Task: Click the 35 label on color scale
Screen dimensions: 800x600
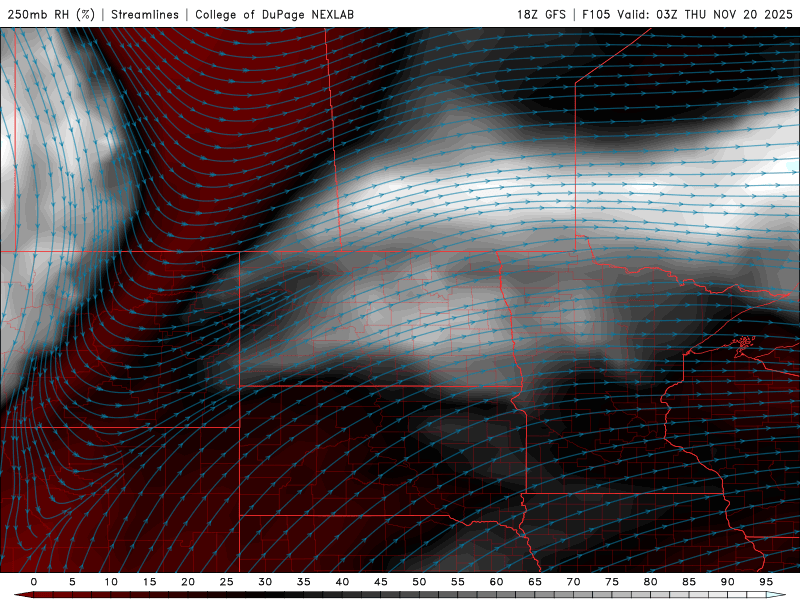Action: click(304, 582)
